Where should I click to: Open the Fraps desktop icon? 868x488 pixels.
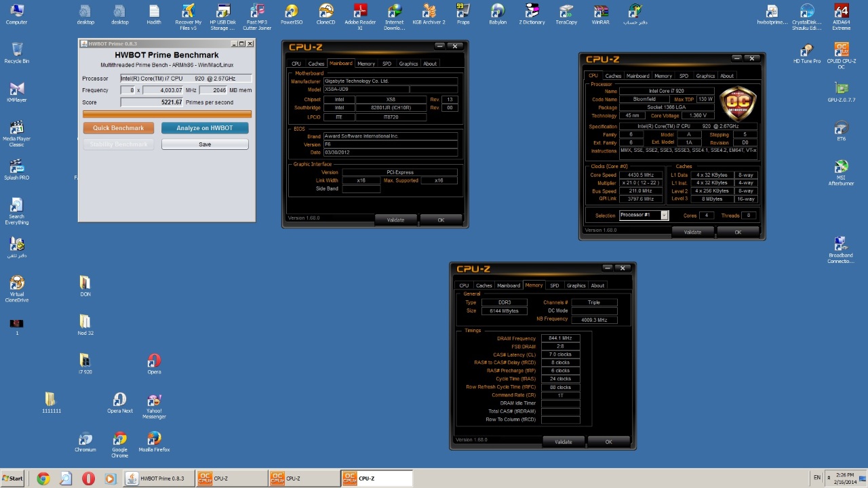tap(463, 14)
